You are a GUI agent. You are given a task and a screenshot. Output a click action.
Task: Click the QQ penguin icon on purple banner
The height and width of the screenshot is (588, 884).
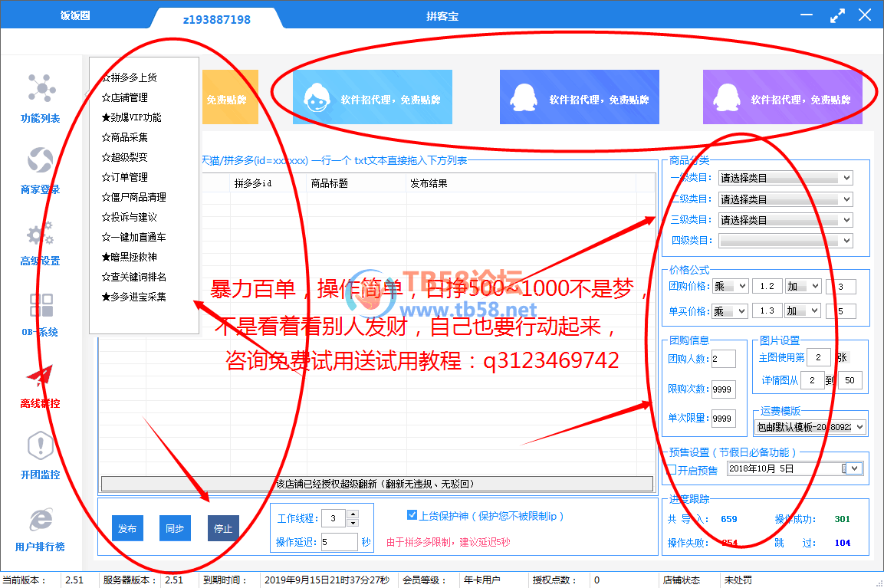point(726,97)
